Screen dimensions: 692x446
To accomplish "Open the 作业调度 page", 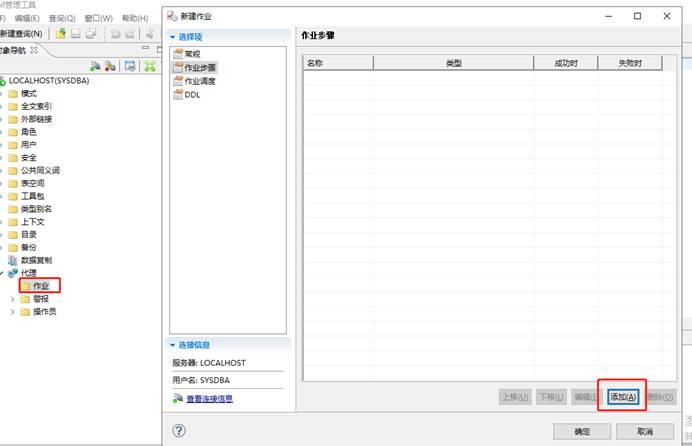I will [200, 81].
